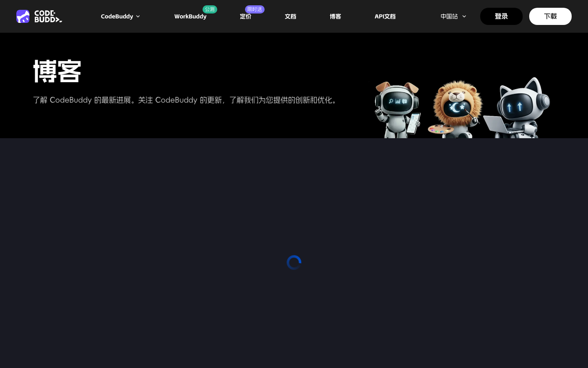The image size is (588, 368).
Task: Expand the CodeBuddy navigation dropdown
Action: (x=120, y=16)
